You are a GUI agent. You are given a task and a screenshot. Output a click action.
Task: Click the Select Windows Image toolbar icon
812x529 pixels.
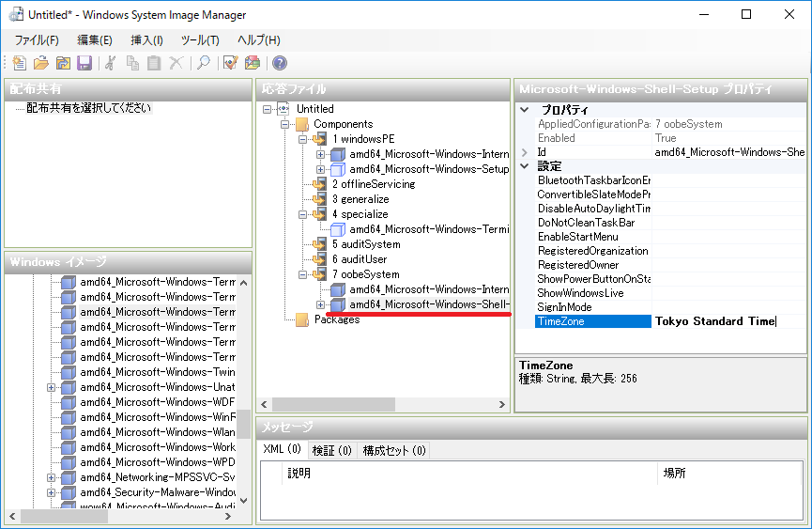63,63
